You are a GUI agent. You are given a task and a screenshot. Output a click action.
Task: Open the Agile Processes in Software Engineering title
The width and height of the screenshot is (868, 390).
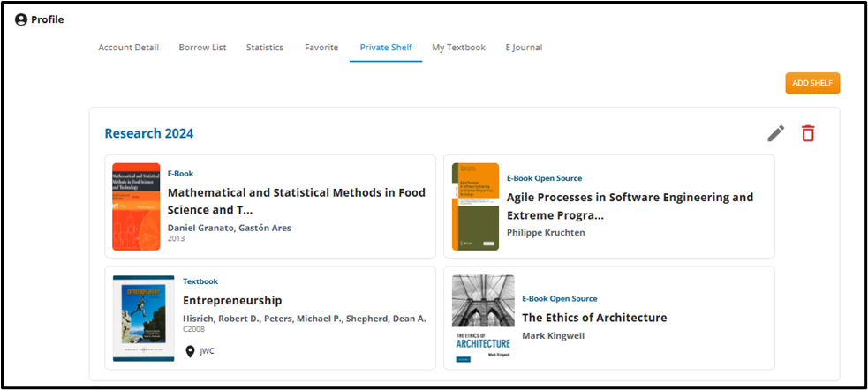point(630,206)
